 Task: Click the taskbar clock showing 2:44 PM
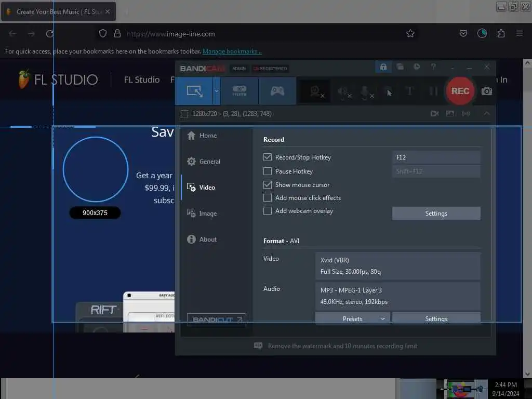(506, 389)
